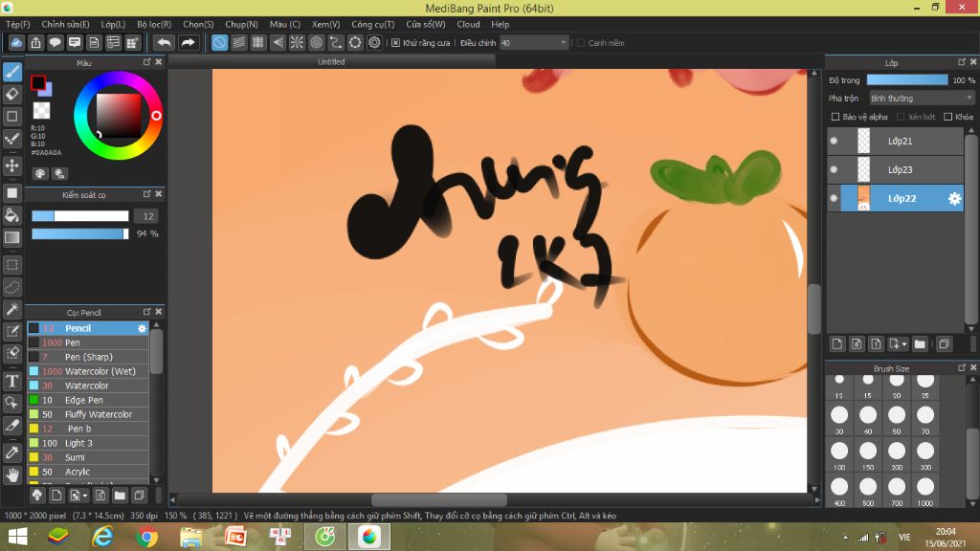
Task: Enable vanishing point snap
Action: click(278, 42)
